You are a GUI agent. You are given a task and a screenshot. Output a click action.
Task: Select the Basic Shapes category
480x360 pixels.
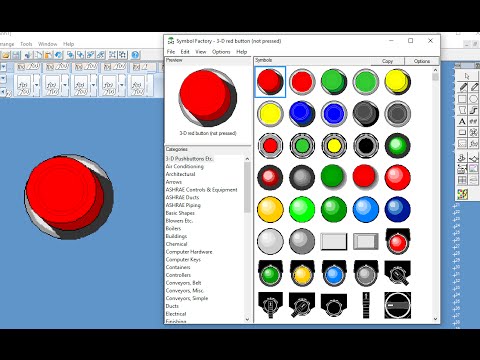(x=180, y=213)
